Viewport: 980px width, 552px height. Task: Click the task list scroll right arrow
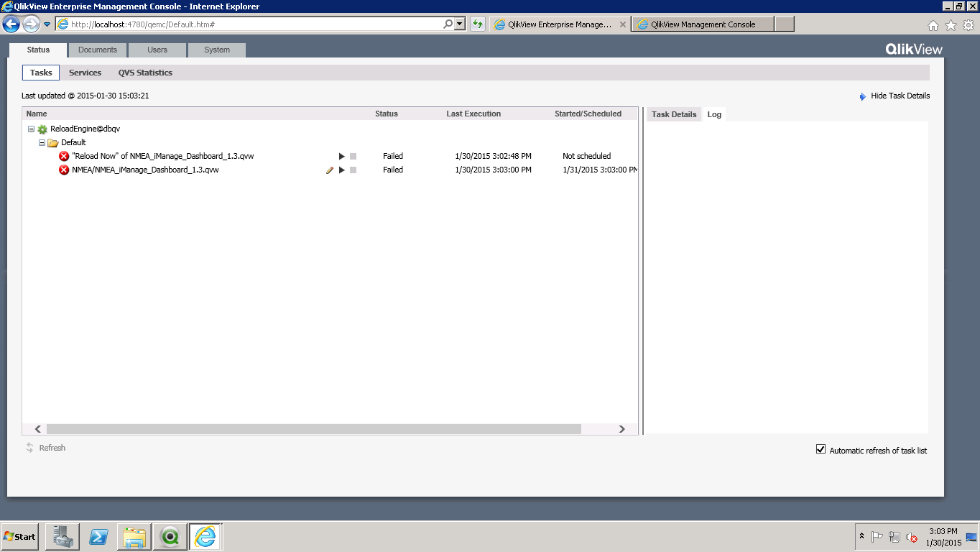pos(622,429)
